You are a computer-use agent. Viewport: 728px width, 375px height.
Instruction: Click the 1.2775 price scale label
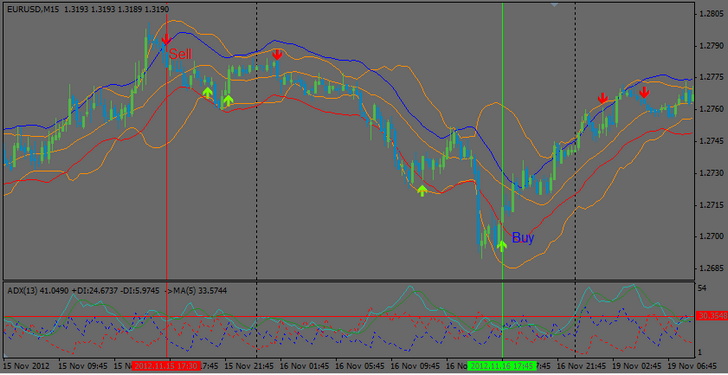coord(710,78)
